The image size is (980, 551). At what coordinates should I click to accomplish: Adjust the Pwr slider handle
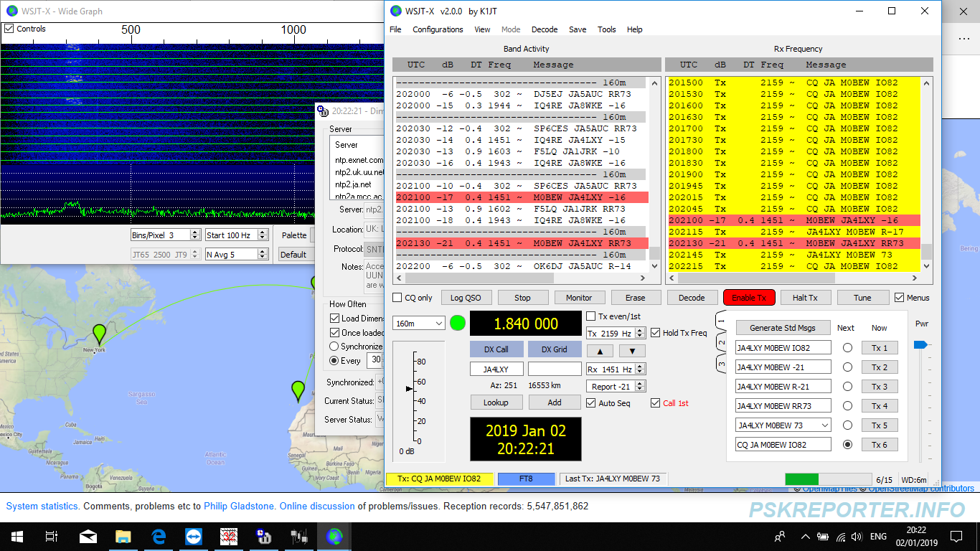point(920,345)
